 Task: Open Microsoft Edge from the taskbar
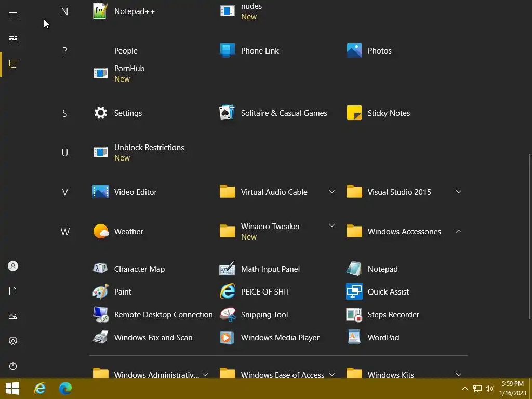coord(65,389)
